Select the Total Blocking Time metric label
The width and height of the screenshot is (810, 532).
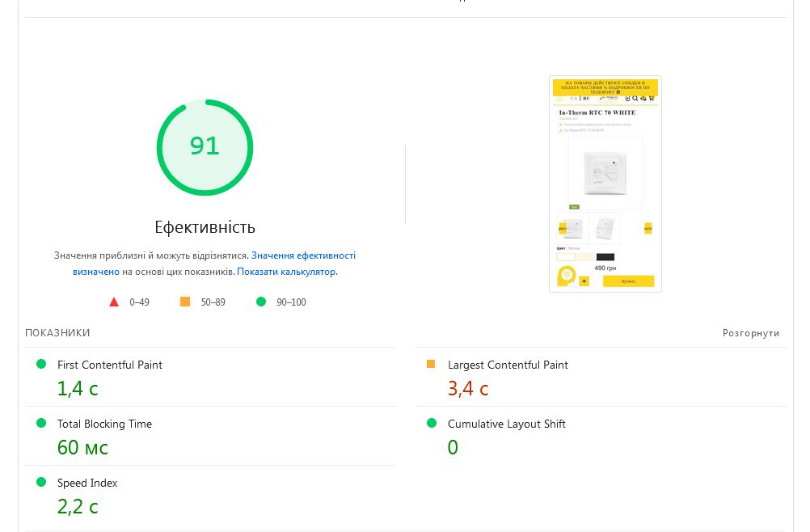(104, 424)
